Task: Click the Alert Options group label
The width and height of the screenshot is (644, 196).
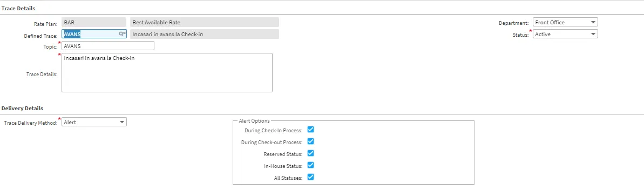Action: click(x=254, y=121)
